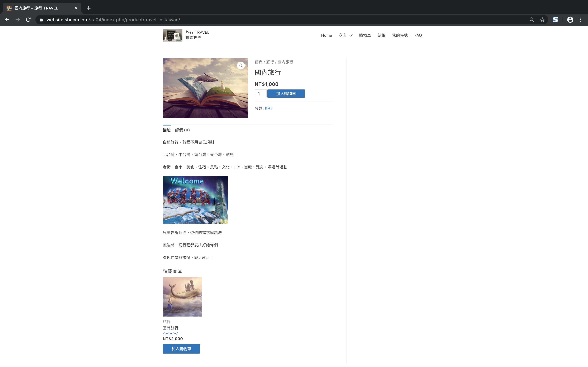
Task: Select the 描述 tab
Action: tap(166, 130)
